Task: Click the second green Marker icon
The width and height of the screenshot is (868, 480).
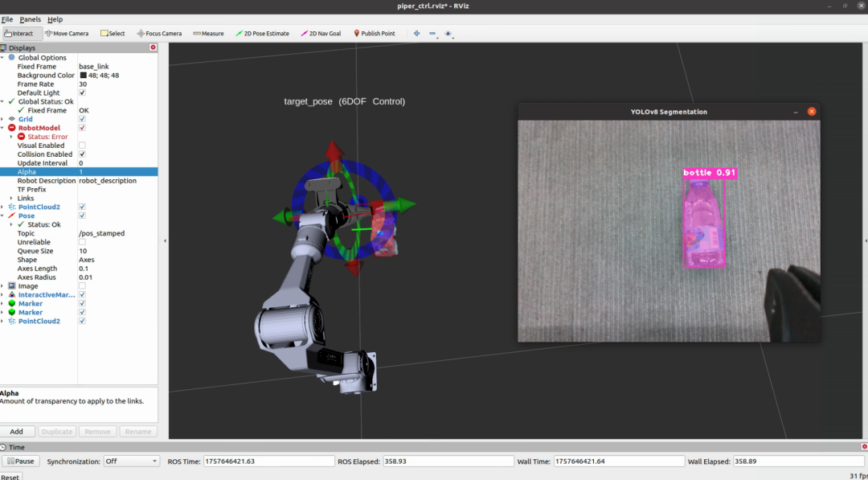Action: [11, 313]
